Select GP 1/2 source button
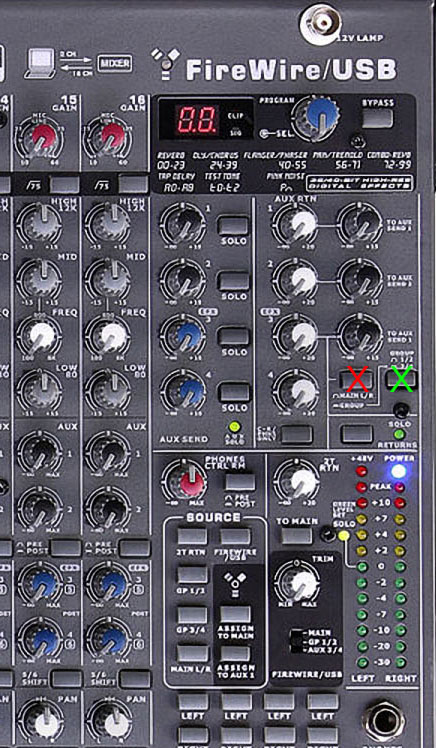 tap(192, 575)
